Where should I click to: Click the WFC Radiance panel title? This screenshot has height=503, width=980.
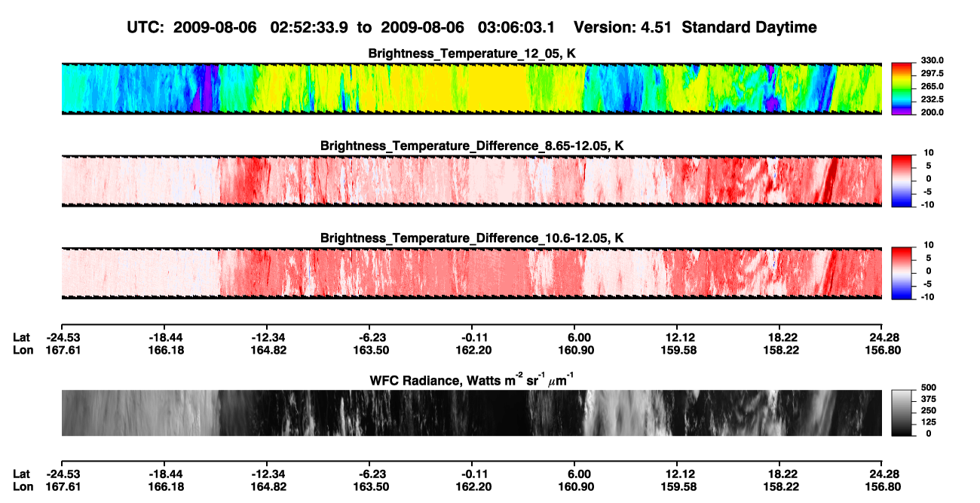[x=472, y=380]
